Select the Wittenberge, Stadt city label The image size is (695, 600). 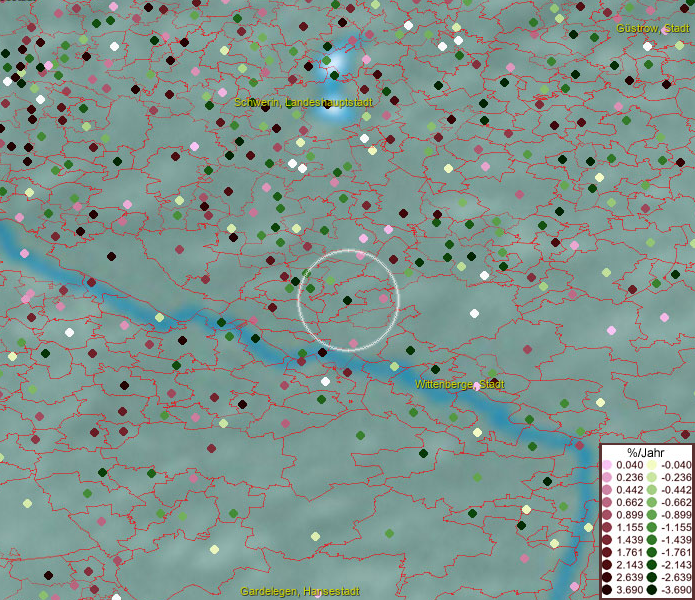coord(459,384)
